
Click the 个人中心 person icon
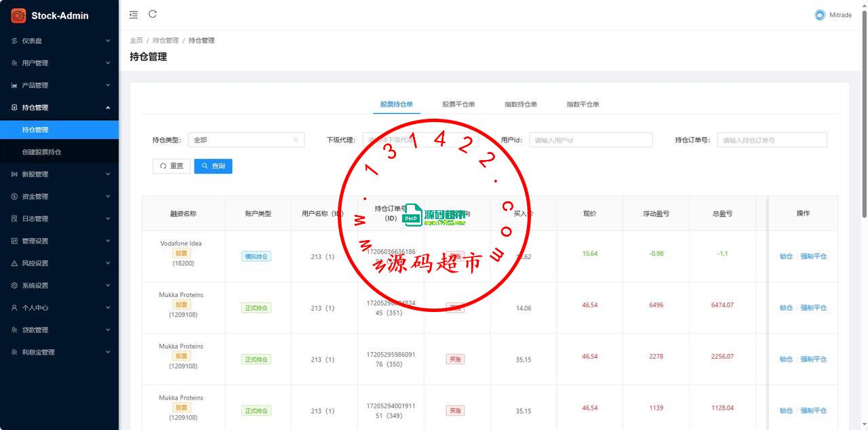pos(14,308)
